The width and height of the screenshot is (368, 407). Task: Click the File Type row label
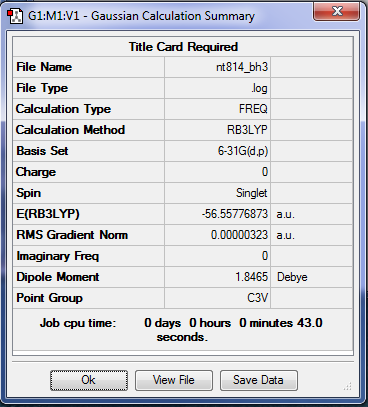coord(42,88)
